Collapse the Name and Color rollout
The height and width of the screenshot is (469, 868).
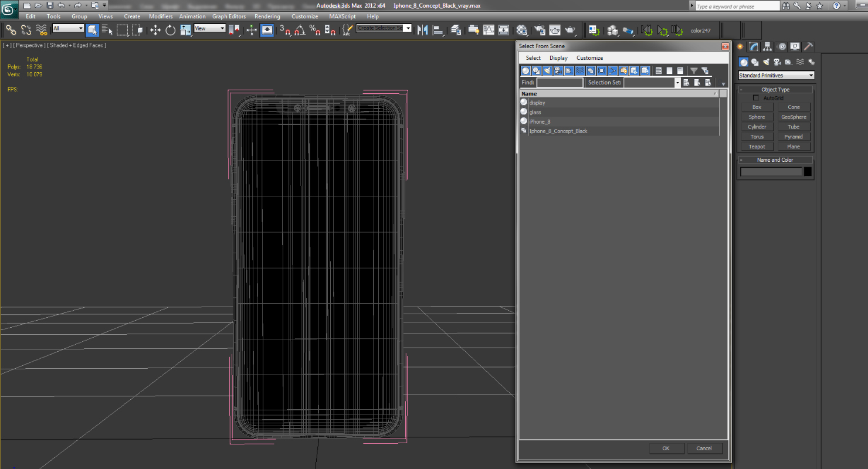[775, 160]
